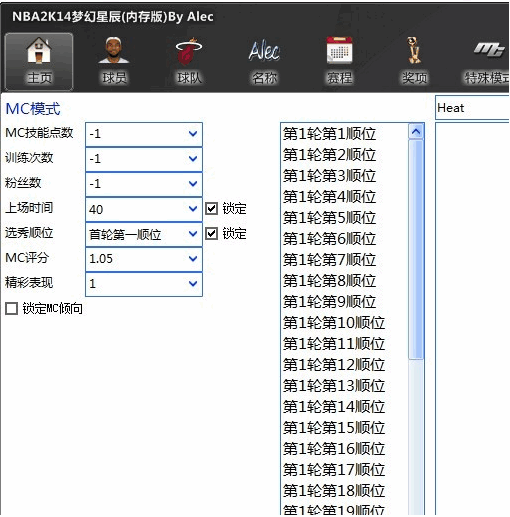Toggle the 选秀顺位 锁定 checkbox
Image resolution: width=510 pixels, height=517 pixels.
point(211,233)
